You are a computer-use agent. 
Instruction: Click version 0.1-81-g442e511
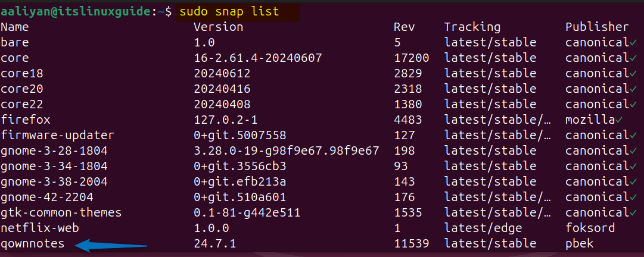(x=247, y=213)
